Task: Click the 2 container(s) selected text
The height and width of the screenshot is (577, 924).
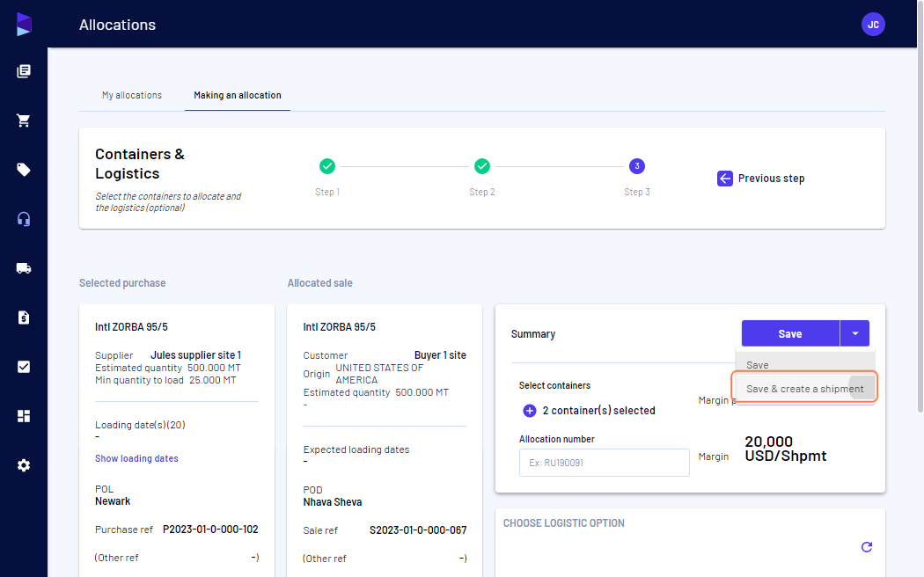Action: (598, 411)
